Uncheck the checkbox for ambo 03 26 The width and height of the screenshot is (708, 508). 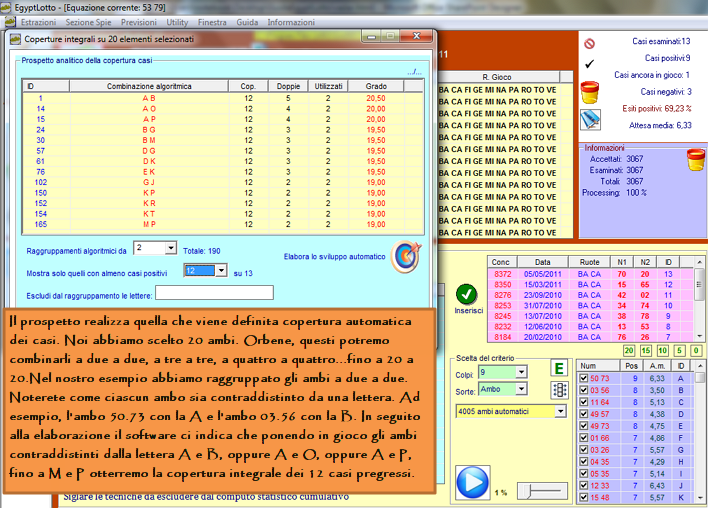(x=583, y=450)
